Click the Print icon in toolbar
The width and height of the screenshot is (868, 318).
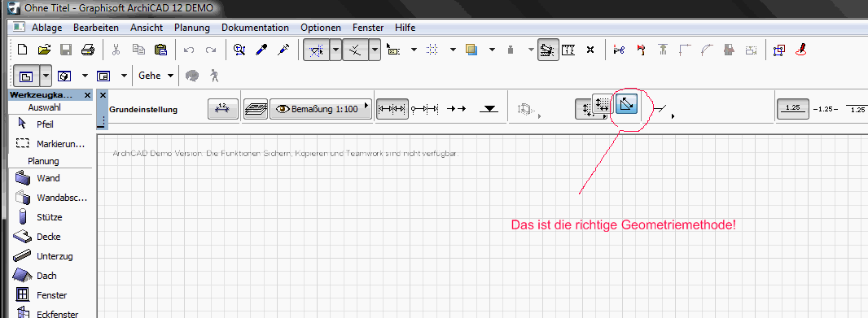(88, 50)
